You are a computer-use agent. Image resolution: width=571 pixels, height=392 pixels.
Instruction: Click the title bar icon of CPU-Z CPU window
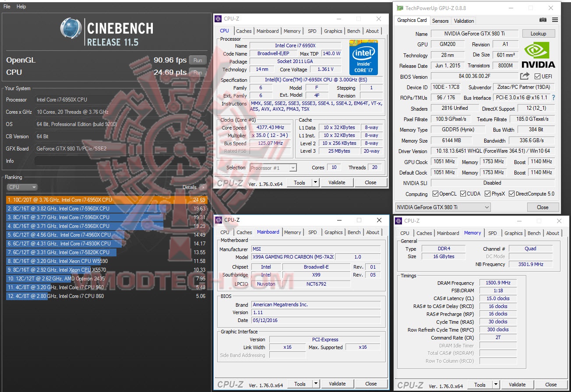click(219, 19)
